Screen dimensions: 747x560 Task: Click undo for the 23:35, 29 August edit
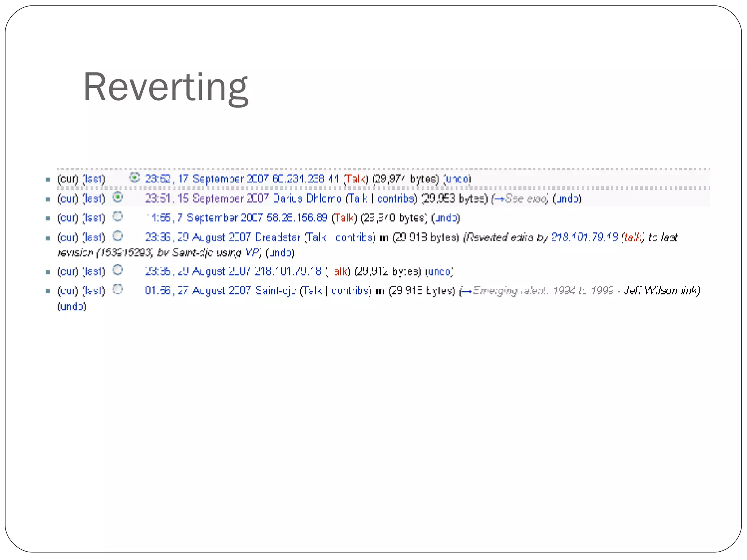pyautogui.click(x=439, y=271)
